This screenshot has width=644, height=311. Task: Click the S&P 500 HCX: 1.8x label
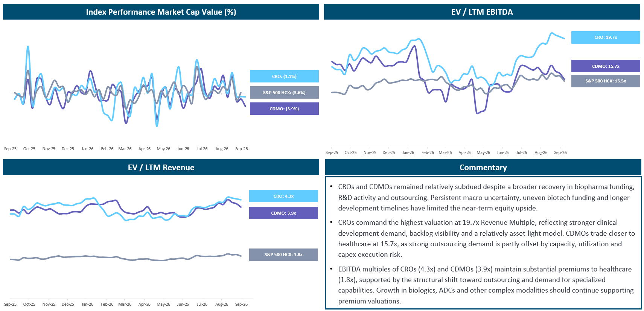tap(283, 255)
